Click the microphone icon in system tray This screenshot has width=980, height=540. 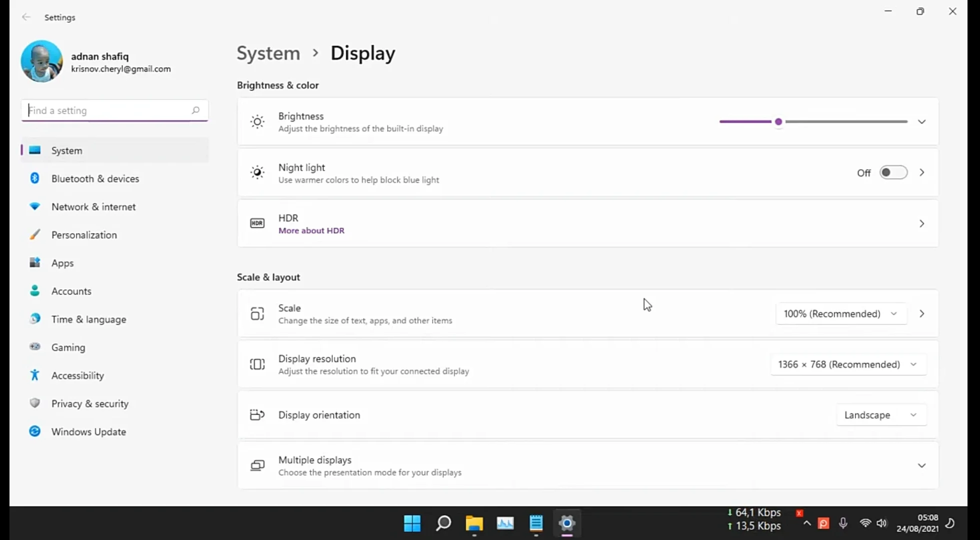[843, 523]
